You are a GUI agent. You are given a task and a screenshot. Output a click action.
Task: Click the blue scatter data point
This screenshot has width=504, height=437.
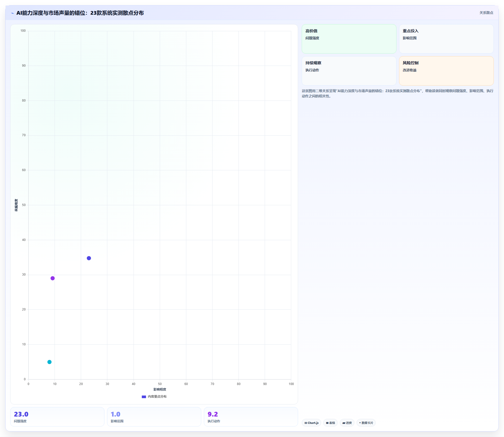pyautogui.click(x=89, y=258)
